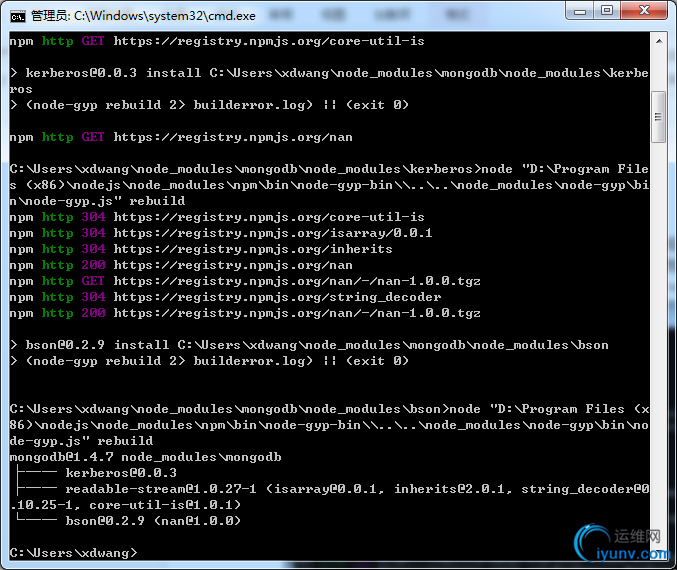
Task: Click the cmd.exe system menu icon
Action: (x=18, y=16)
